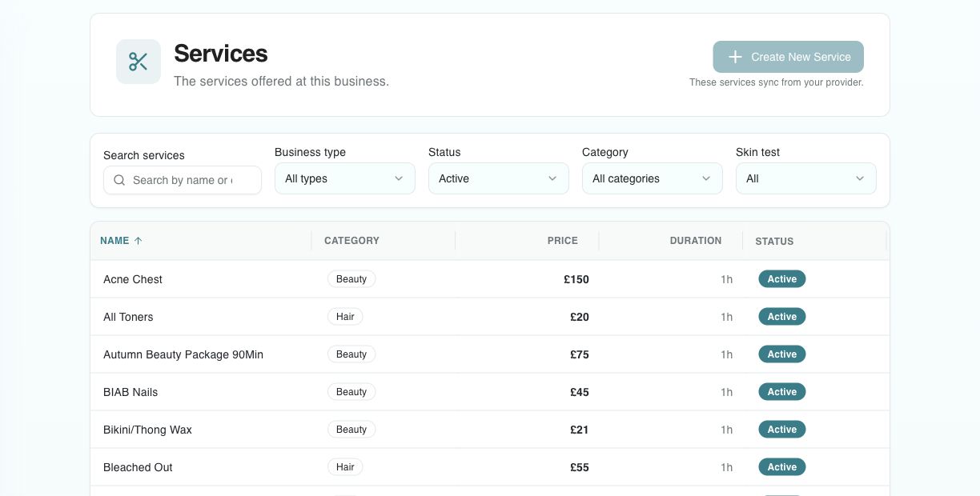Open the Bikini/Thong Wax service
This screenshot has height=496, width=980.
click(489, 430)
